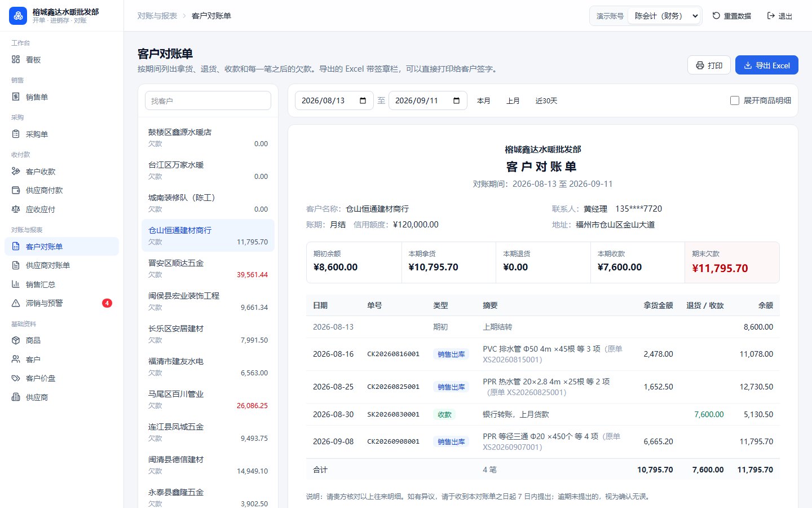Click the 供应商对账单 document icon

click(x=16, y=265)
